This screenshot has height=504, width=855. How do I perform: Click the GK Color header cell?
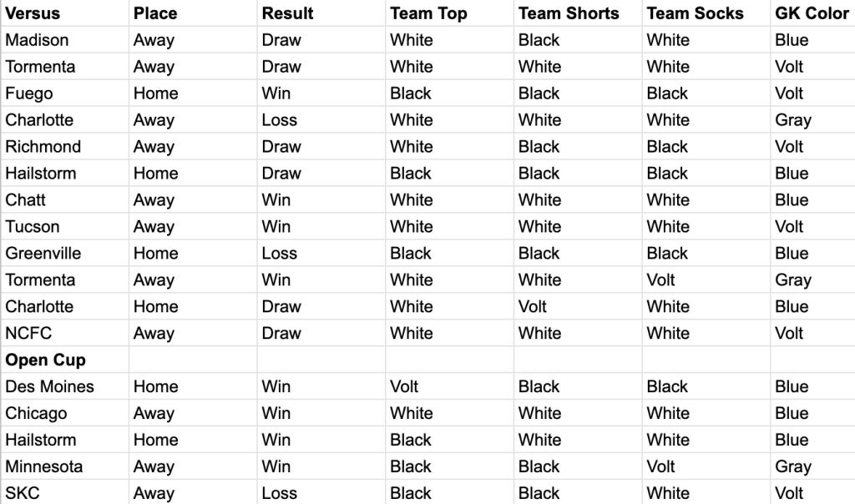(x=811, y=13)
